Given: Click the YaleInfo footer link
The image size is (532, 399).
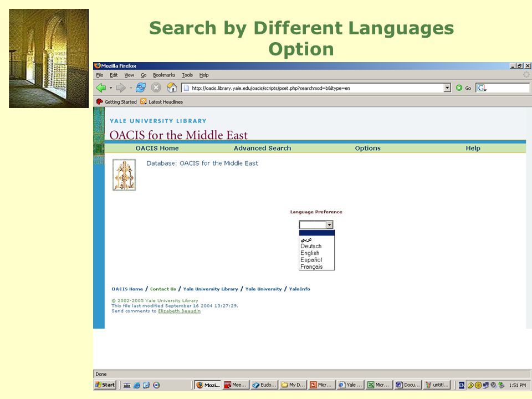Looking at the screenshot, I should (300, 289).
